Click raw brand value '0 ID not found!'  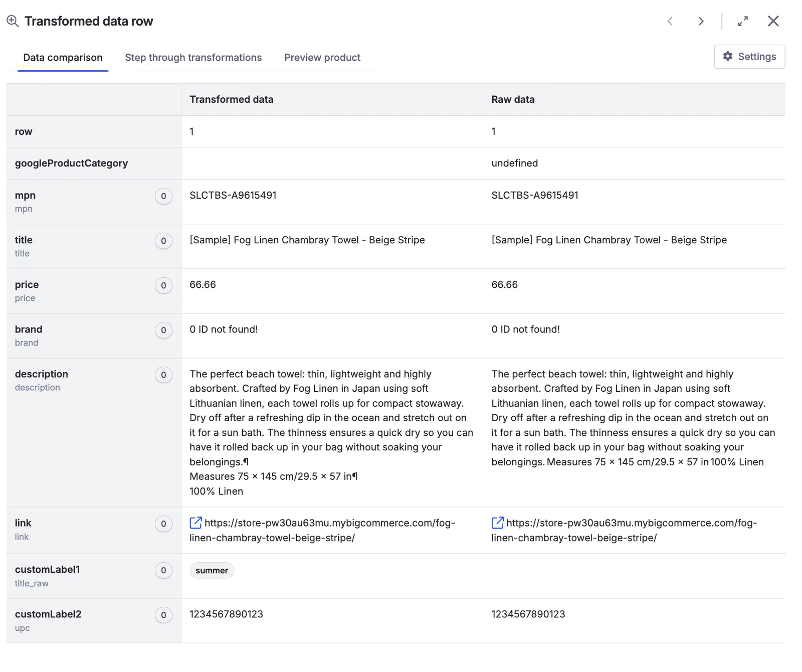click(x=525, y=329)
